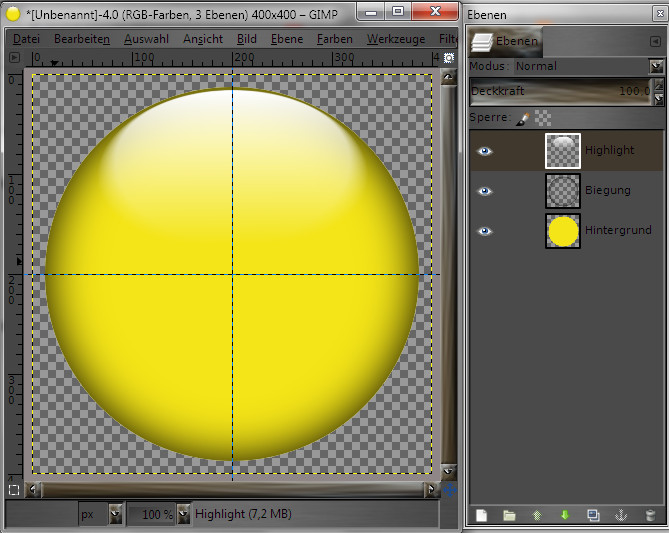Open the px unit dropdown

pos(115,514)
